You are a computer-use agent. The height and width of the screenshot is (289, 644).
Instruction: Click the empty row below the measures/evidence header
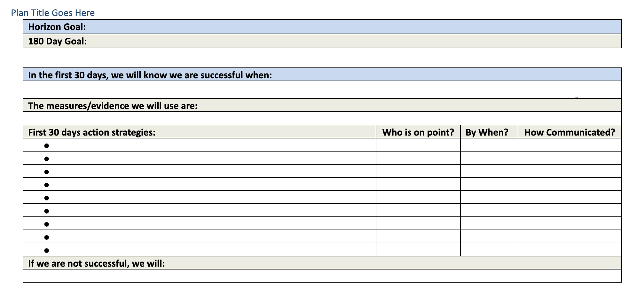point(320,118)
